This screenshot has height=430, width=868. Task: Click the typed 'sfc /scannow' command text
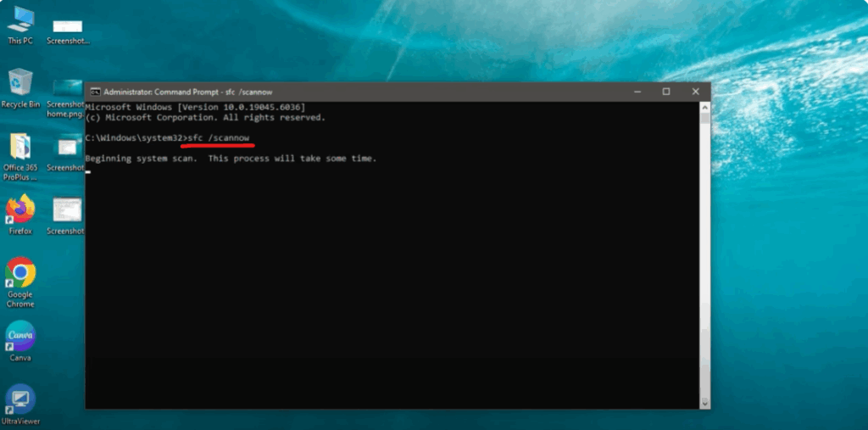coord(219,138)
